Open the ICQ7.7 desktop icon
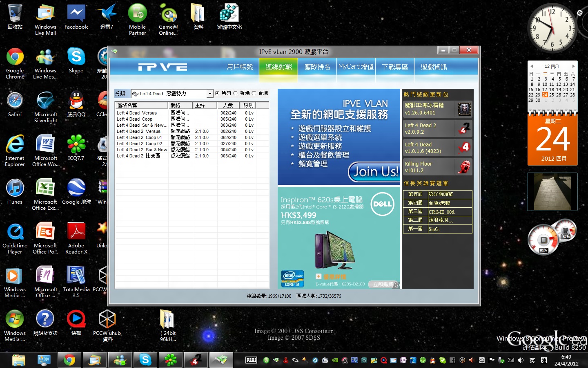Screen dimensions: 588x368 (76, 149)
